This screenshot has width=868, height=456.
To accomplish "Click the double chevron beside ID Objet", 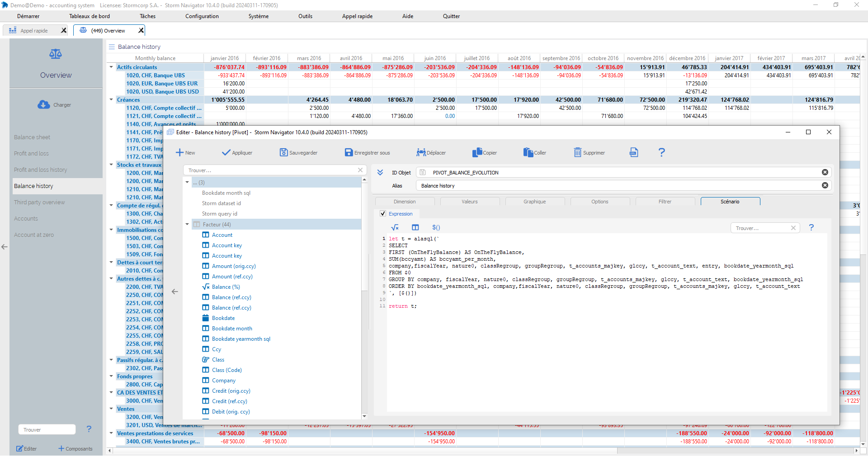I will pyautogui.click(x=380, y=172).
